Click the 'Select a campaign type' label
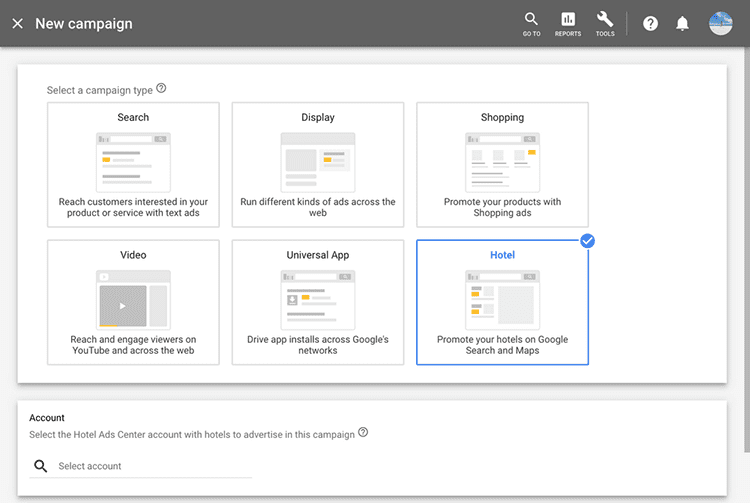This screenshot has width=750, height=503. point(99,90)
